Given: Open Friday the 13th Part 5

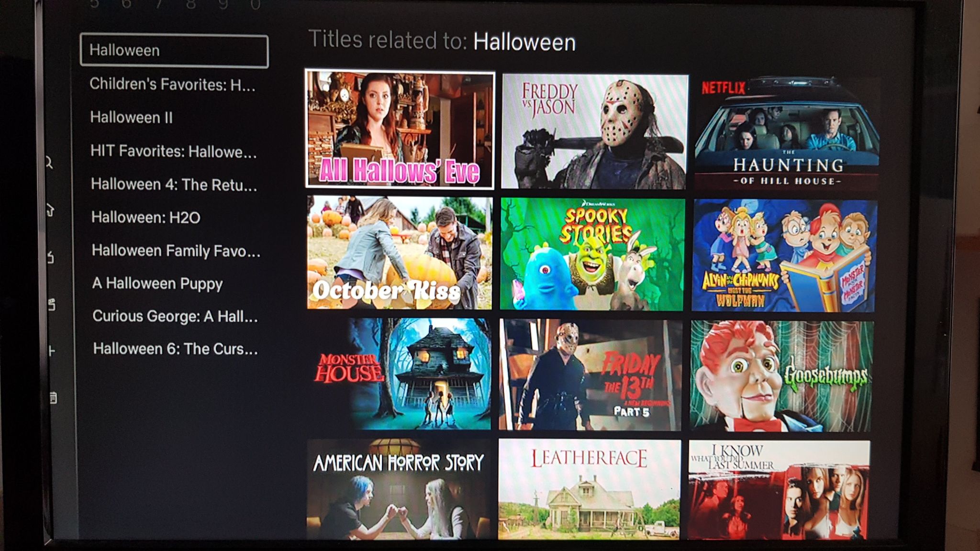Looking at the screenshot, I should (590, 375).
